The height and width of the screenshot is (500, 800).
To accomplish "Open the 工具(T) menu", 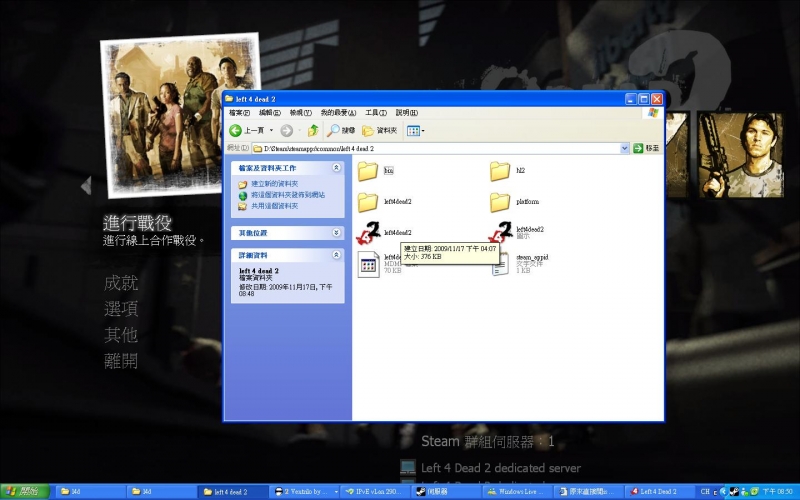I will coord(375,113).
